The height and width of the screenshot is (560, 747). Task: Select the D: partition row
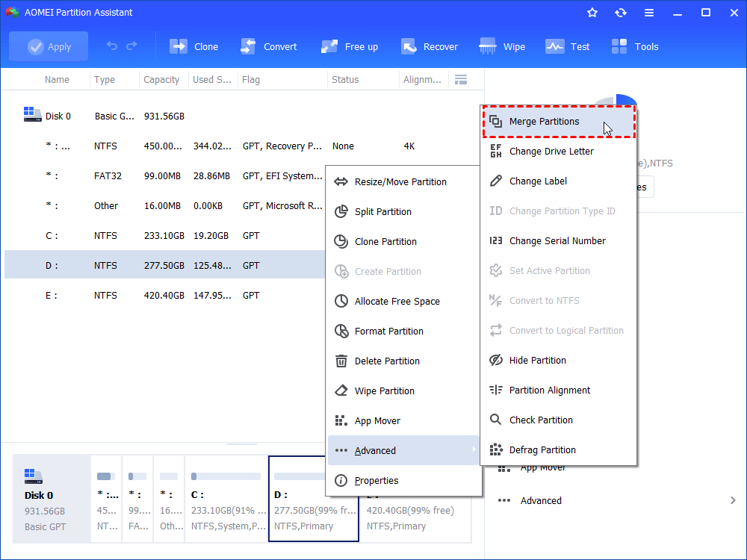pos(165,265)
